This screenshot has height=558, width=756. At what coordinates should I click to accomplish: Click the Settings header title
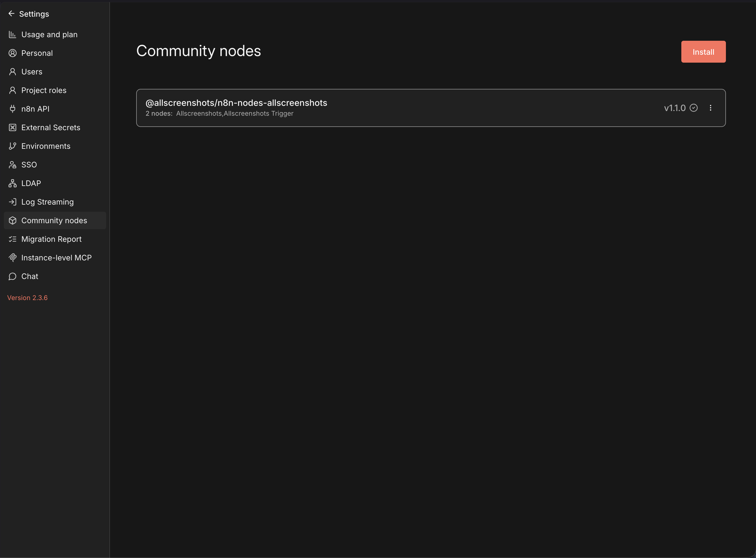(34, 14)
